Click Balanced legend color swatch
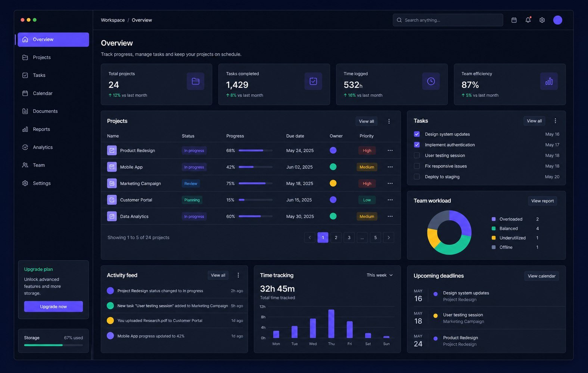588x373 pixels. point(494,228)
